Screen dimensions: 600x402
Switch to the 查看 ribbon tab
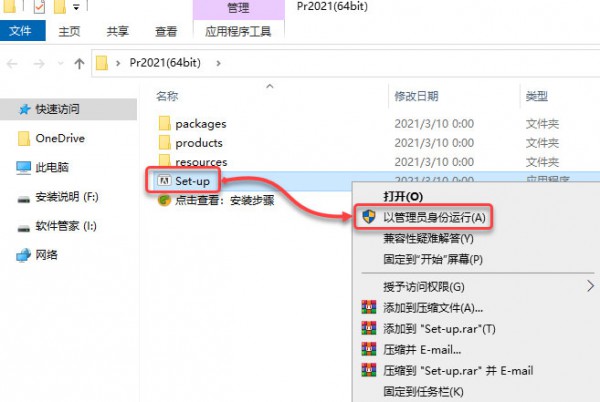tap(166, 31)
